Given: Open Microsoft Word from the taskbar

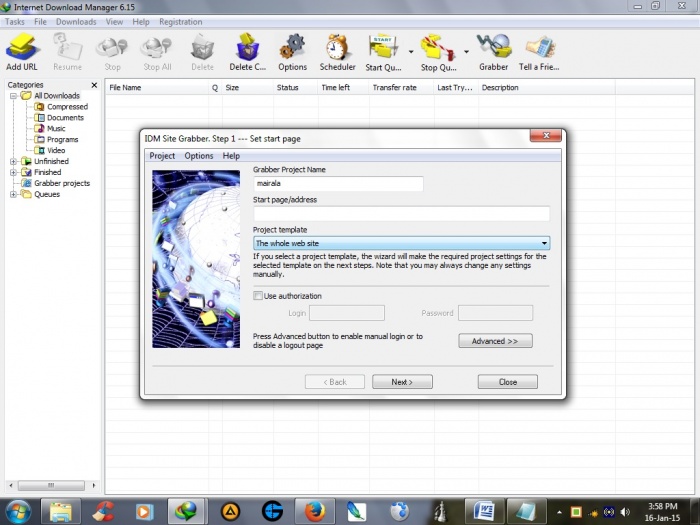Looking at the screenshot, I should pos(483,511).
